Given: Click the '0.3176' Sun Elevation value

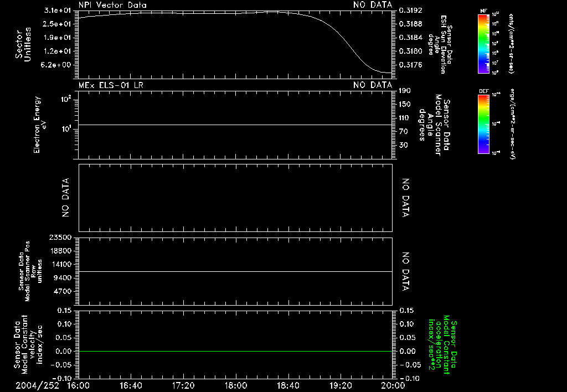Looking at the screenshot, I should [410, 65].
